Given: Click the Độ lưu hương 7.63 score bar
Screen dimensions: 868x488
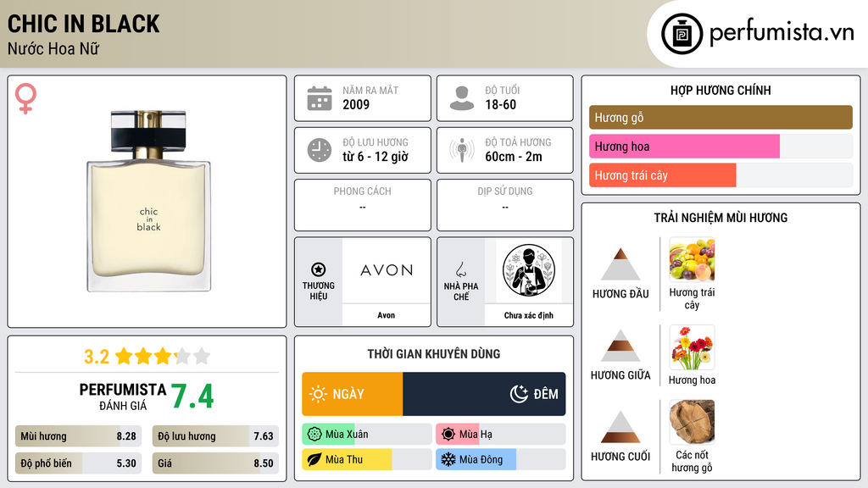Looking at the screenshot, I should pos(215,436).
